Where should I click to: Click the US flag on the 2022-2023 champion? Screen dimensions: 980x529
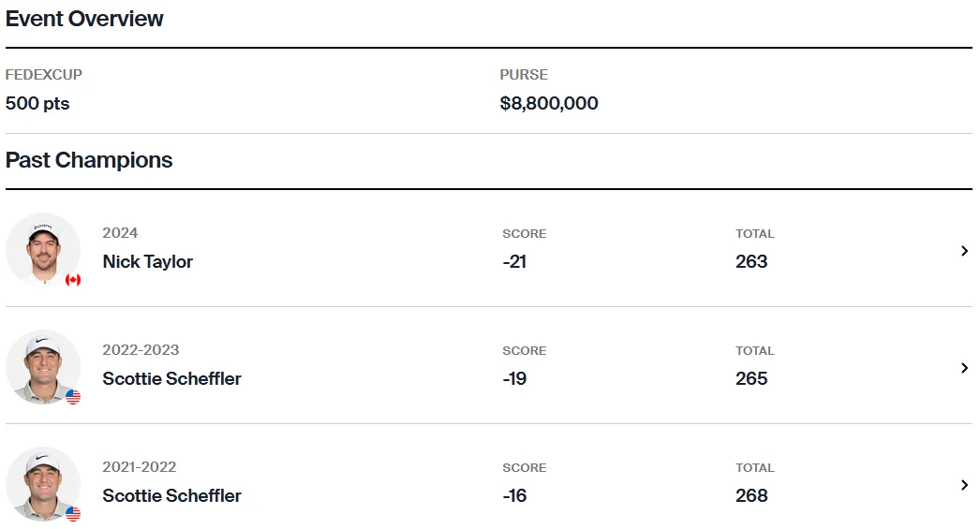point(73,397)
